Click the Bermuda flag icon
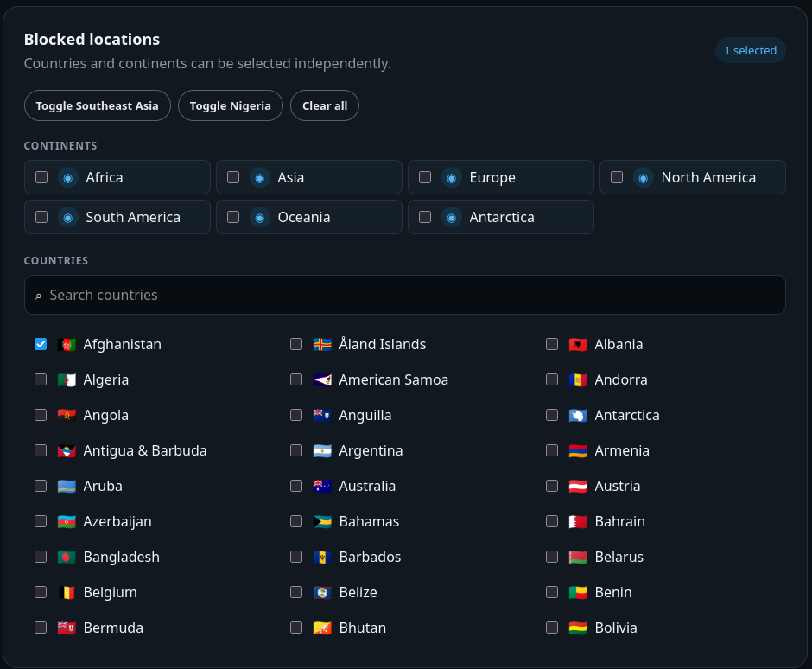Image resolution: width=812 pixels, height=669 pixels. point(67,628)
